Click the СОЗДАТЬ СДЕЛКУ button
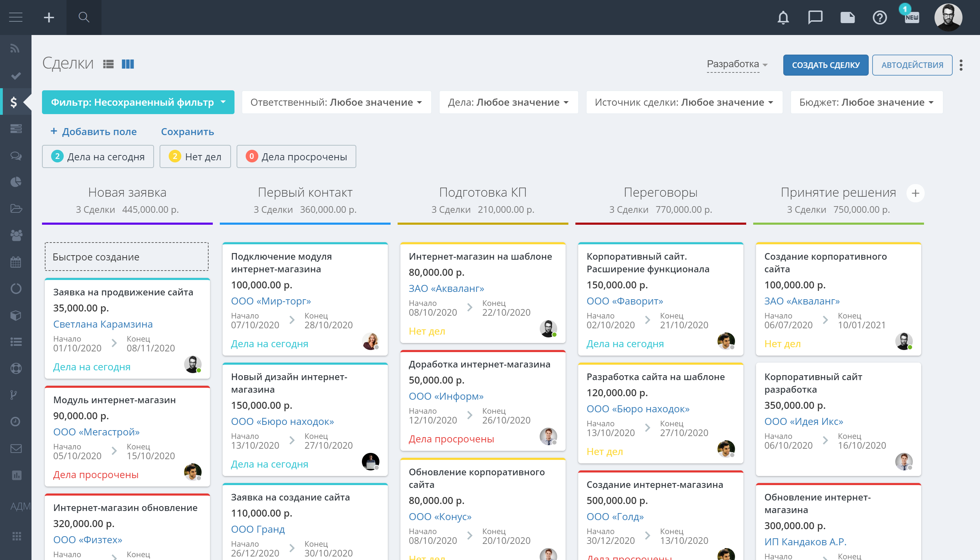Screen dimensions: 980x560 coord(825,65)
